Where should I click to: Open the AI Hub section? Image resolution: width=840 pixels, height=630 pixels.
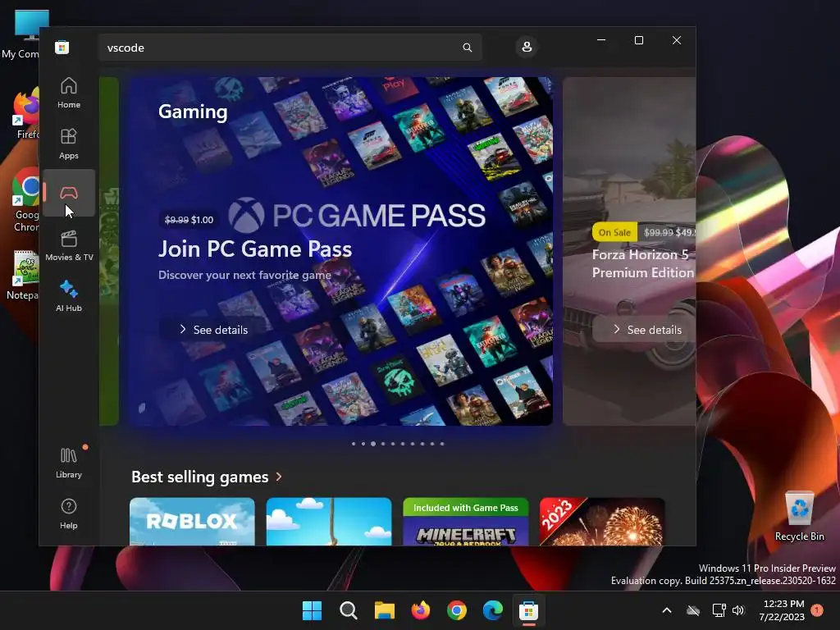(x=69, y=295)
